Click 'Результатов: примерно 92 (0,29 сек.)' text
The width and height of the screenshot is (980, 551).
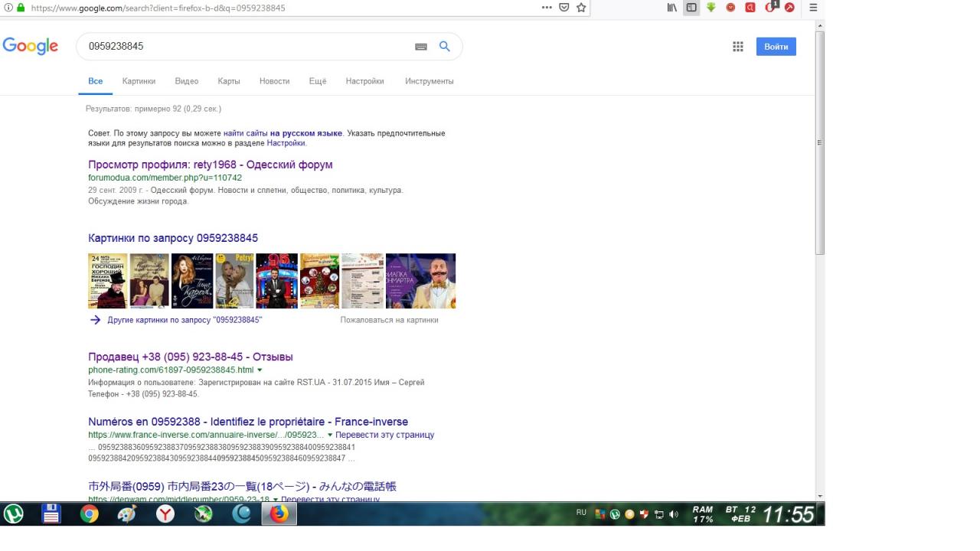[x=153, y=109]
